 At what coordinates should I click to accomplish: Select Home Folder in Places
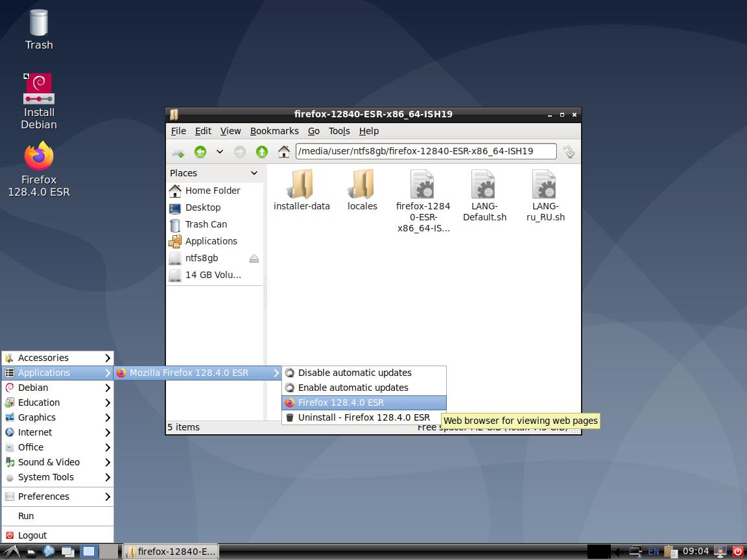point(215,191)
